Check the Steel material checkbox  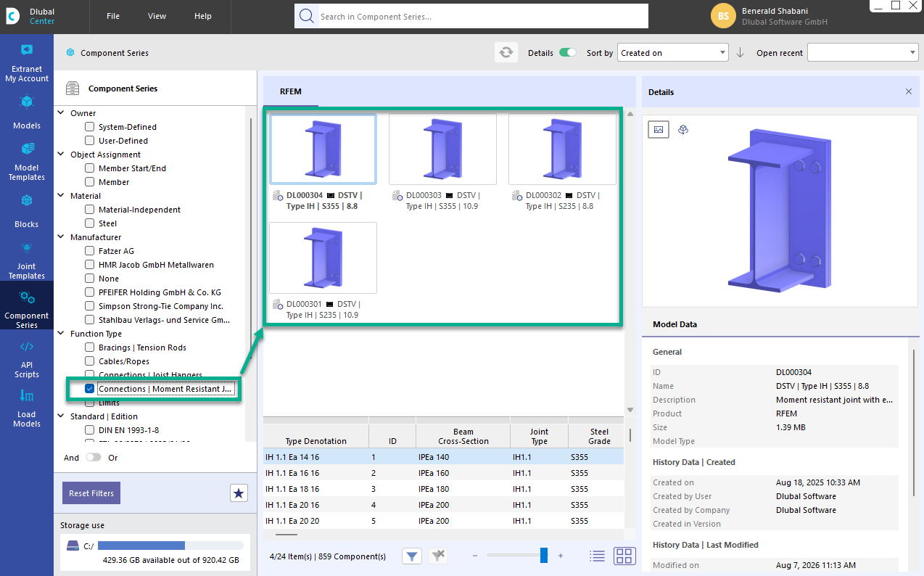click(90, 223)
